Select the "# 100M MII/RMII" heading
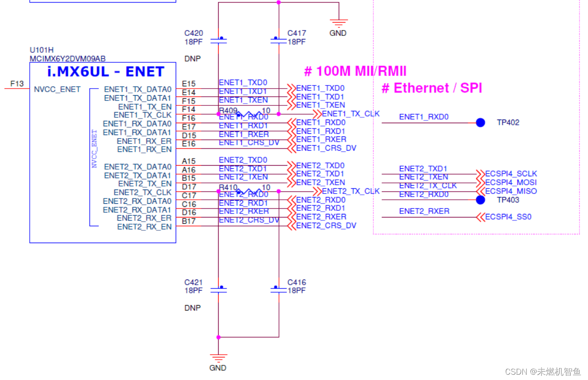This screenshot has width=588, height=380. (355, 71)
